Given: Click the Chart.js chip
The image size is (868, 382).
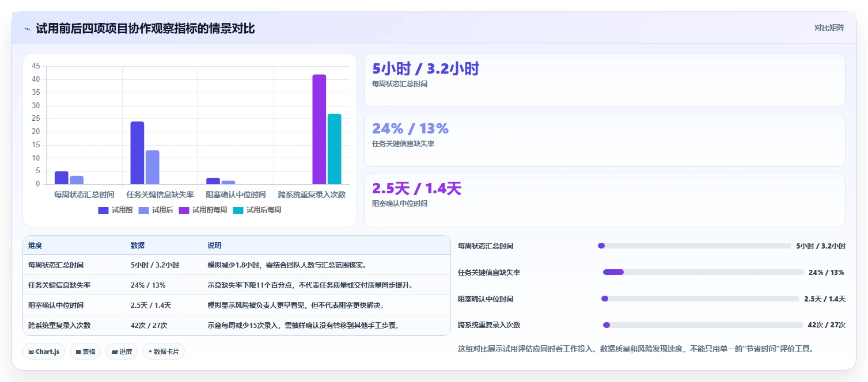Looking at the screenshot, I should coord(44,352).
